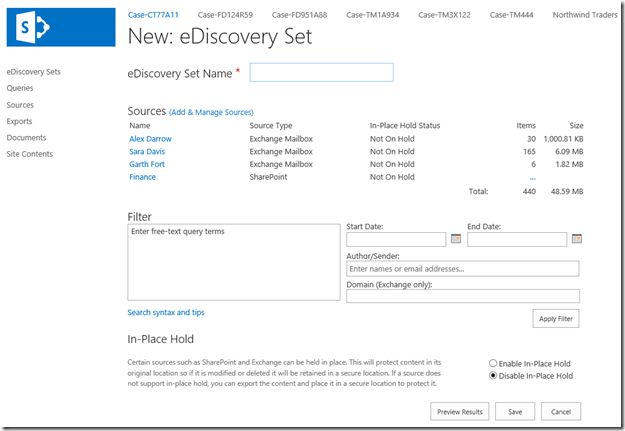Open Search syntax and tips link

coord(166,312)
